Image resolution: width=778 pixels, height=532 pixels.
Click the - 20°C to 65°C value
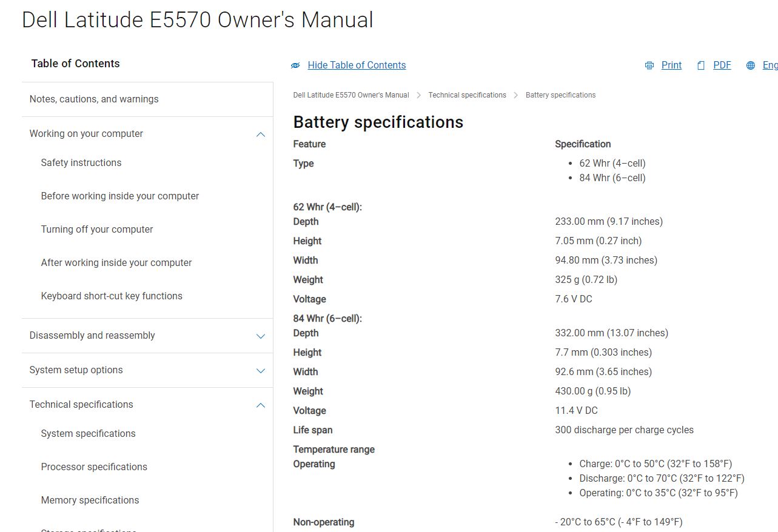tap(619, 522)
